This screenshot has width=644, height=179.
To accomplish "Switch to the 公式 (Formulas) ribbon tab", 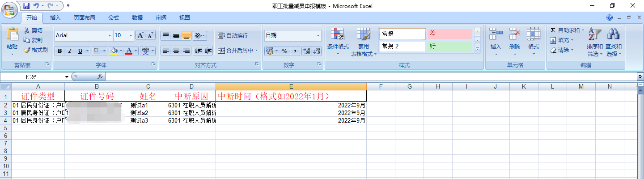I will pyautogui.click(x=114, y=18).
